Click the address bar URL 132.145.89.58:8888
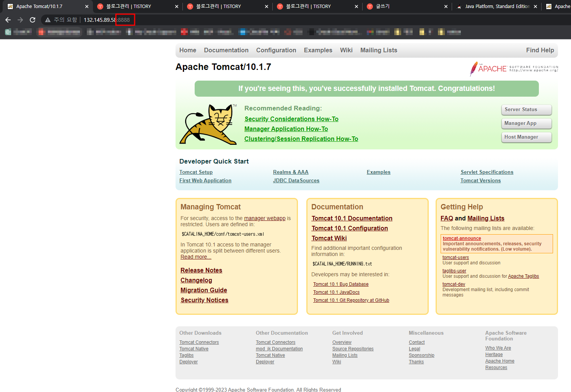571x392 pixels. [x=107, y=20]
